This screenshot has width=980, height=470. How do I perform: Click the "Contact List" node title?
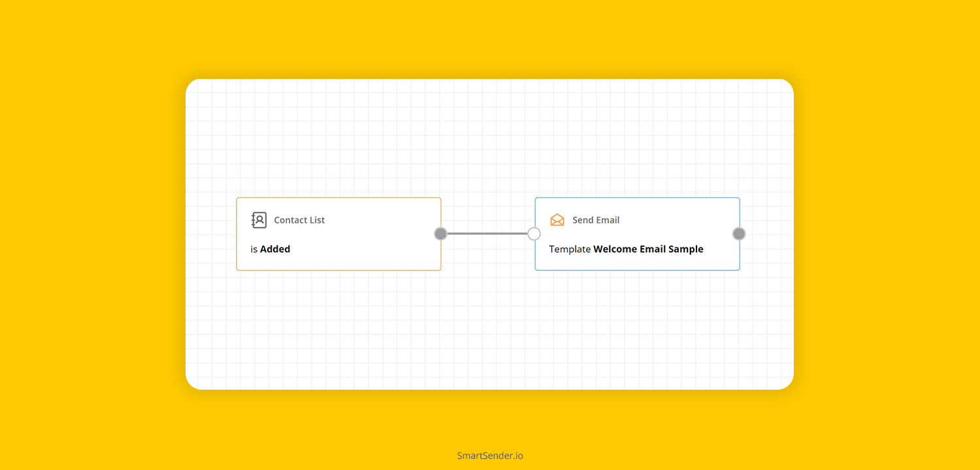click(299, 220)
